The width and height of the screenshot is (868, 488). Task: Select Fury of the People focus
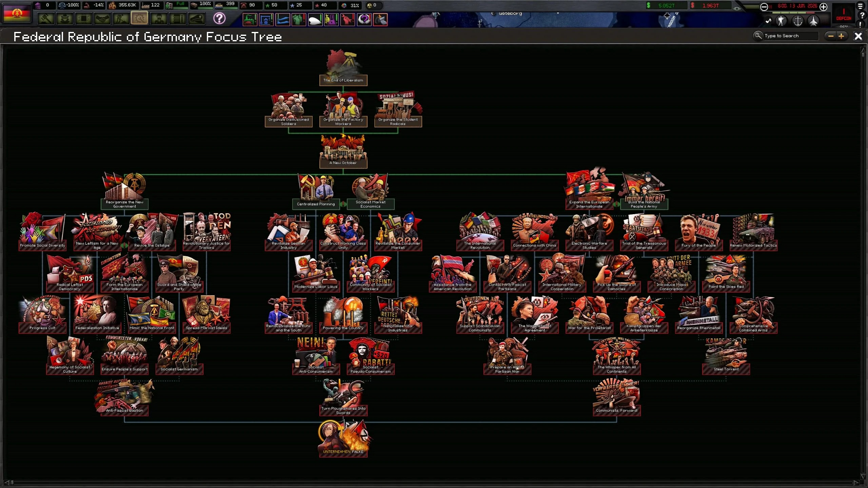[x=699, y=232]
